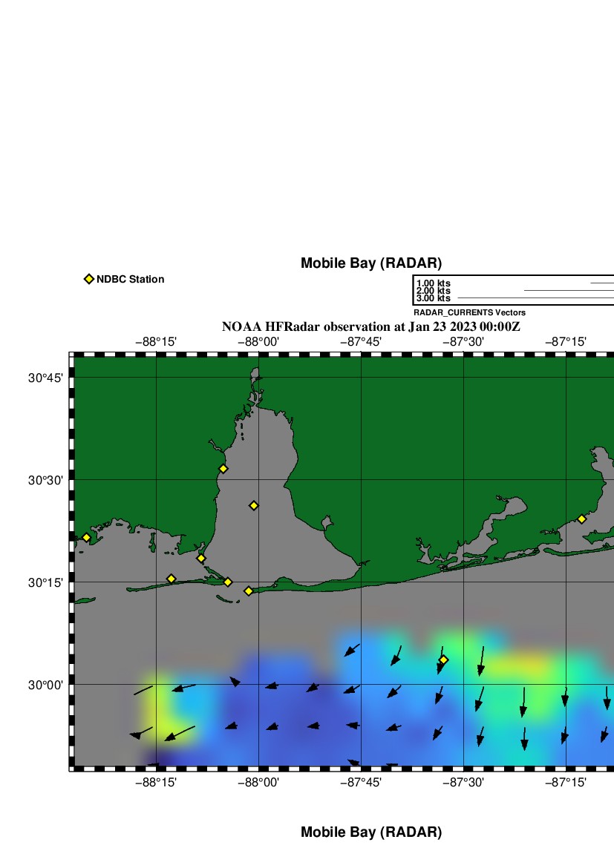Select the offshore station diamond among the current arrows

443,660
